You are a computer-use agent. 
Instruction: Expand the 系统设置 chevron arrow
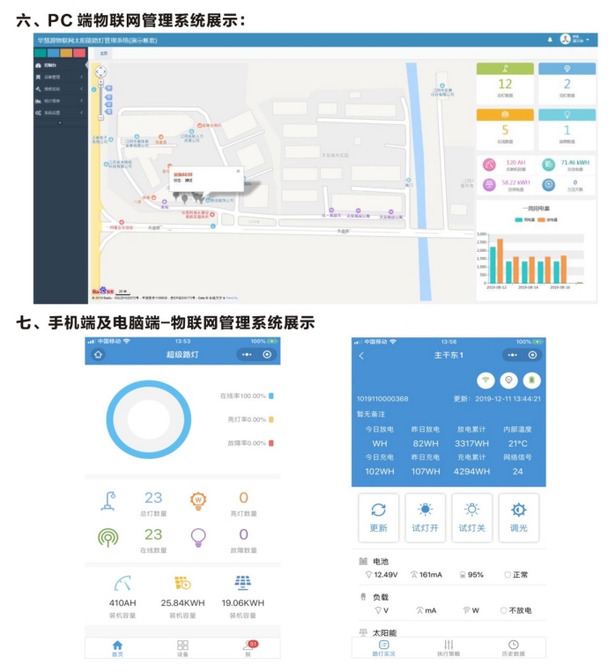tap(81, 113)
